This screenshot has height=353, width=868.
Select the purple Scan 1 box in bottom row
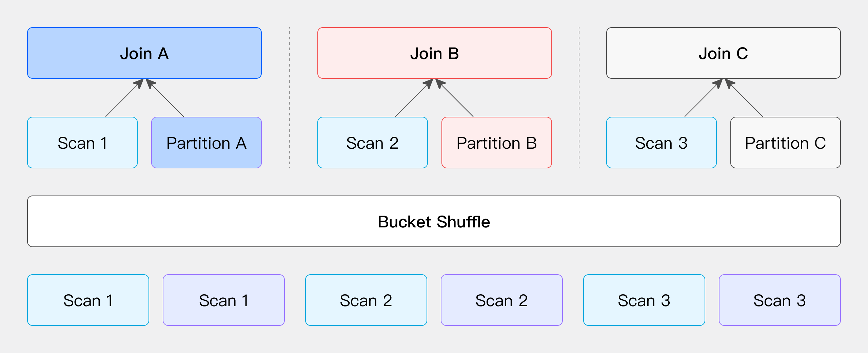click(x=224, y=300)
